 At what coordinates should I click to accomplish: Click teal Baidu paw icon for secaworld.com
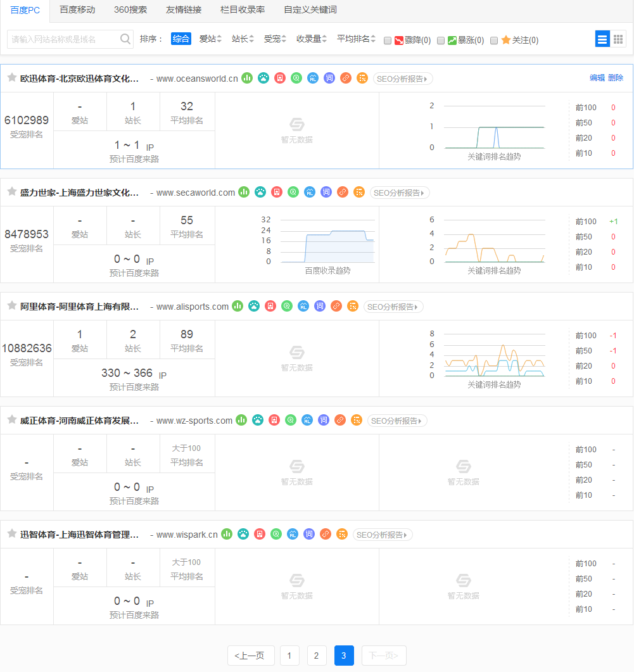260,192
